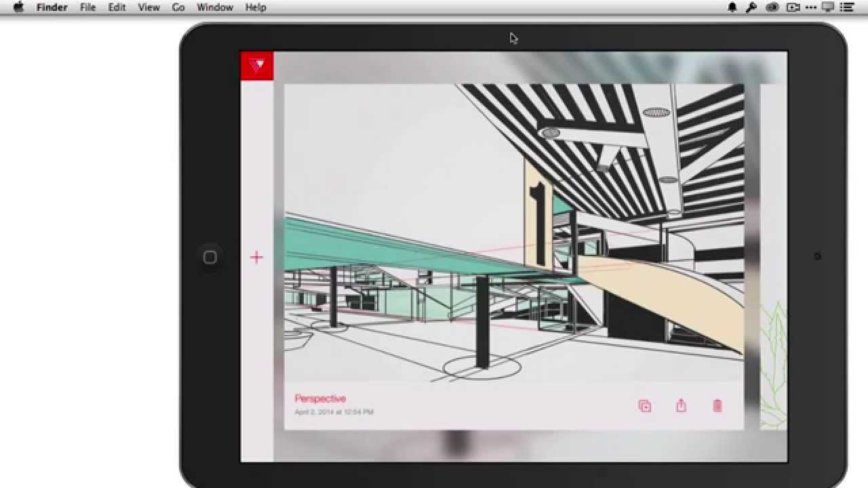
Task: Open the Apple menu
Action: [x=19, y=7]
